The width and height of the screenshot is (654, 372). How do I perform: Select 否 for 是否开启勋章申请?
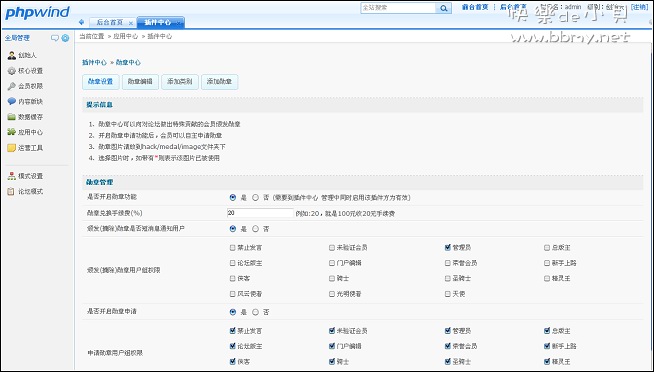point(256,312)
